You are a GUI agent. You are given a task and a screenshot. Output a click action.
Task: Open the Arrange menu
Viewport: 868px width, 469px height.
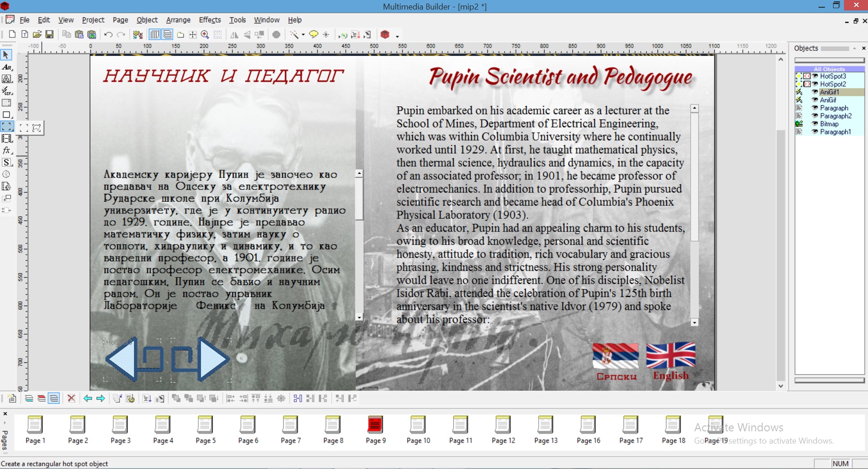click(x=178, y=20)
